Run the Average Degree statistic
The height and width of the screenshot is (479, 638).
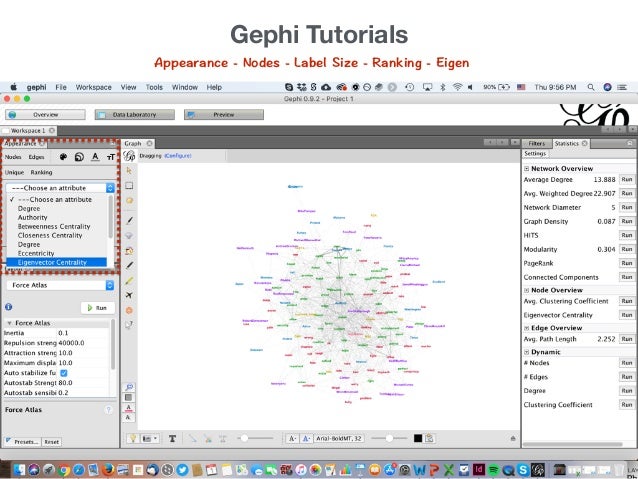click(627, 179)
